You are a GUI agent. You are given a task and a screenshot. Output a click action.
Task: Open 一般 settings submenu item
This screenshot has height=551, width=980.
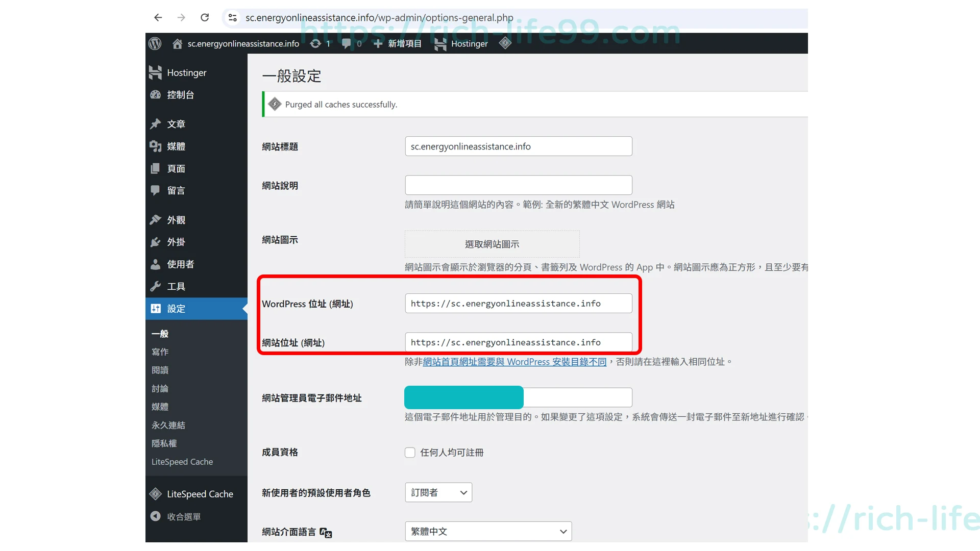tap(160, 334)
